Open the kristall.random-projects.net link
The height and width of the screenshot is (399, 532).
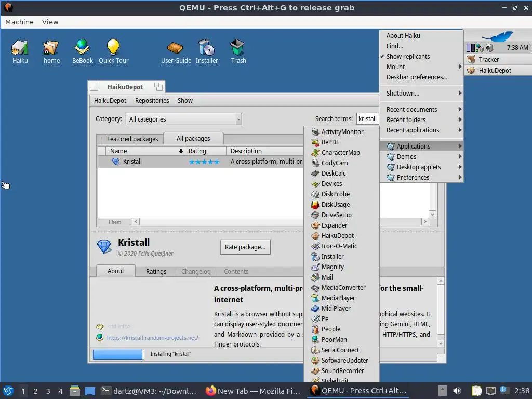pos(152,338)
